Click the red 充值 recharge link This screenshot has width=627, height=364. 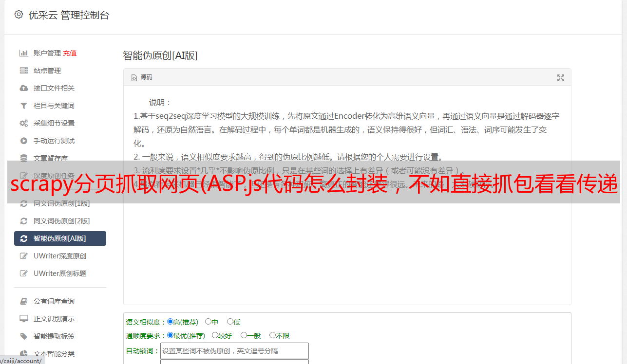pyautogui.click(x=70, y=53)
